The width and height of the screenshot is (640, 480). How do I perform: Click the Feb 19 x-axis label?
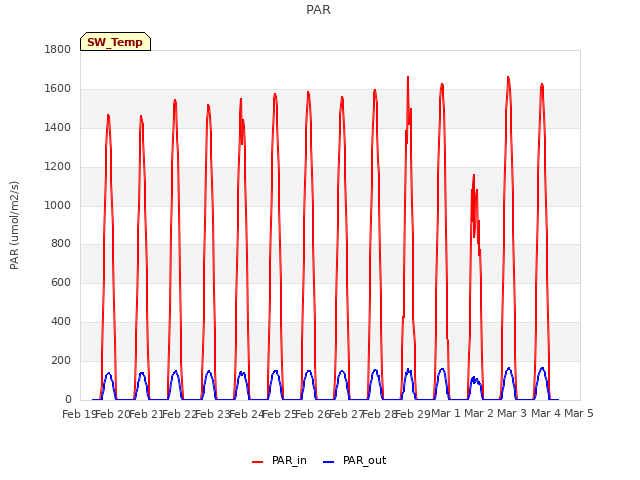click(79, 414)
